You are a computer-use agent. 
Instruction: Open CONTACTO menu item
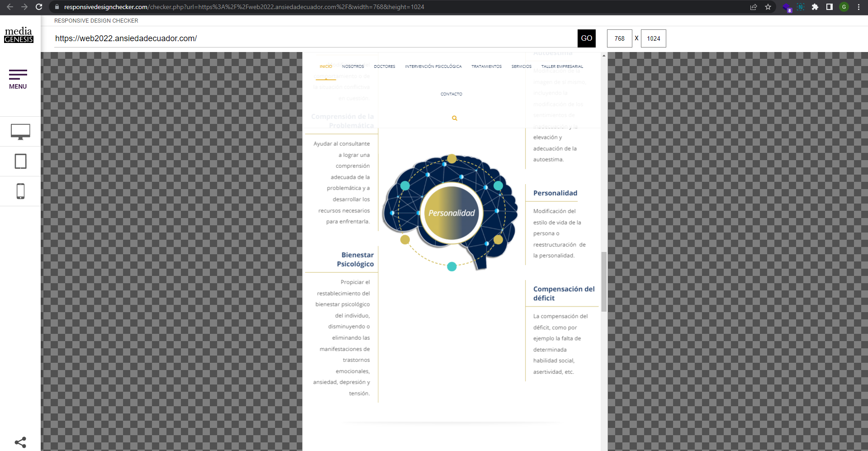pyautogui.click(x=451, y=94)
